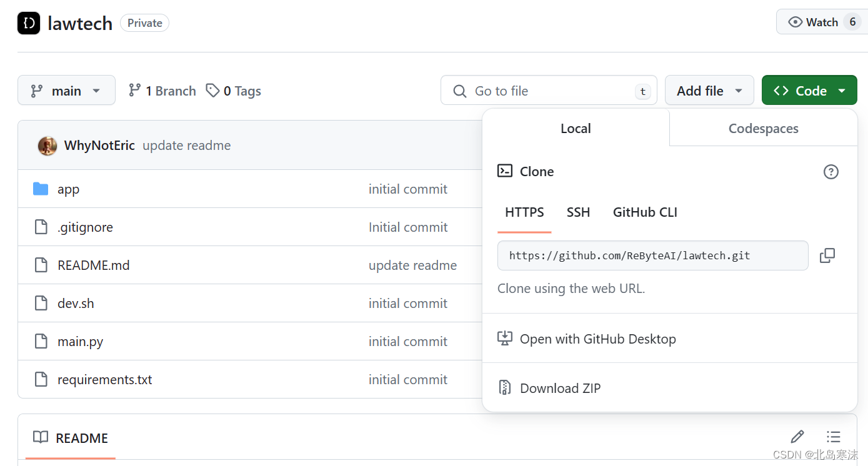
Task: Click WhyNotEric's avatar
Action: tap(47, 146)
